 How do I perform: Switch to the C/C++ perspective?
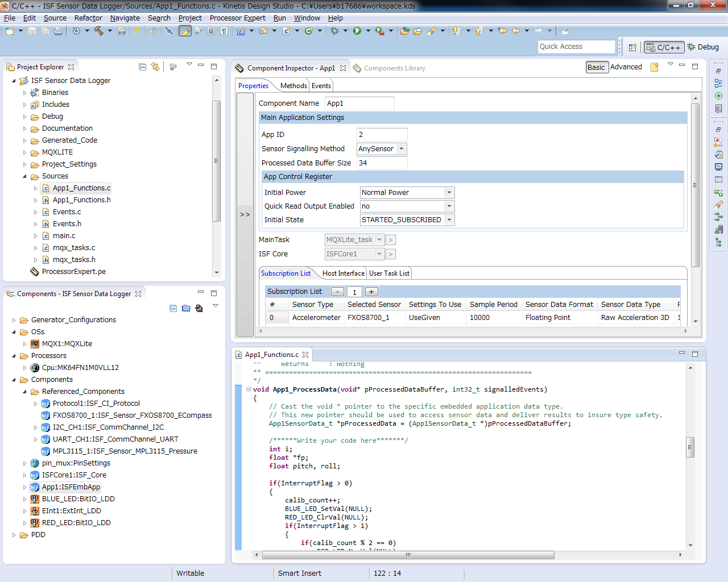click(663, 47)
